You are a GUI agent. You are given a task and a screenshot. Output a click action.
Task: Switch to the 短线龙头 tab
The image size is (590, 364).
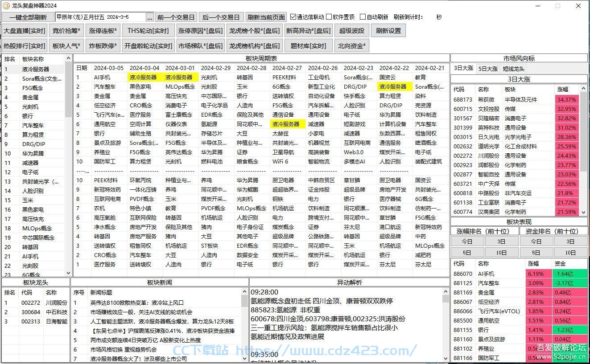[x=513, y=69]
